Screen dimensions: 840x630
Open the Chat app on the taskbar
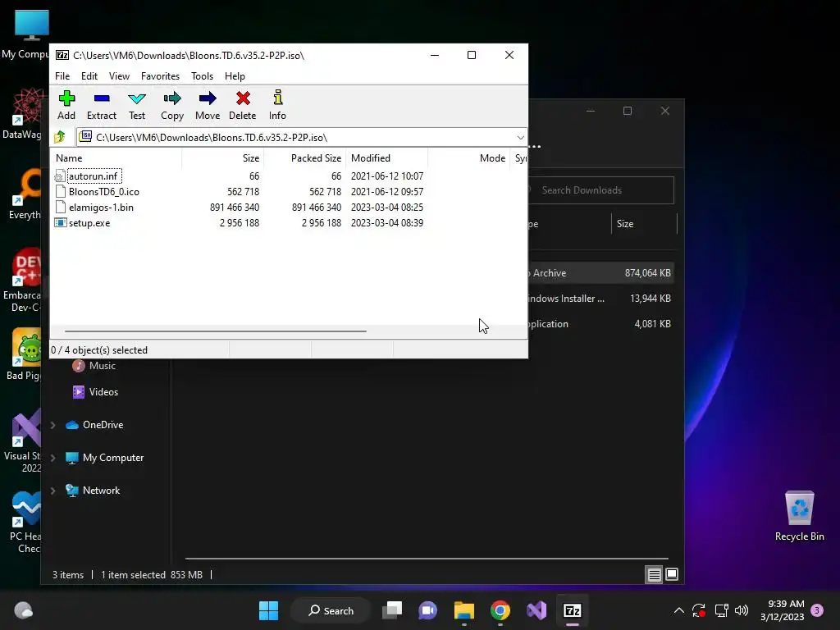click(428, 610)
